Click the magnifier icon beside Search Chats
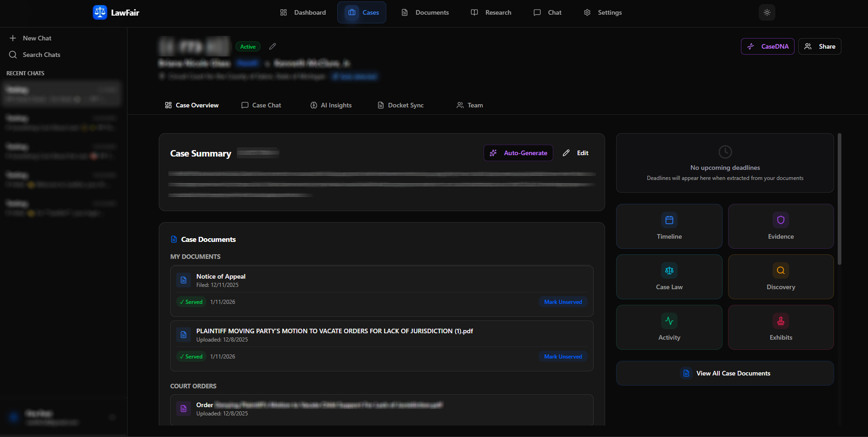 click(13, 55)
